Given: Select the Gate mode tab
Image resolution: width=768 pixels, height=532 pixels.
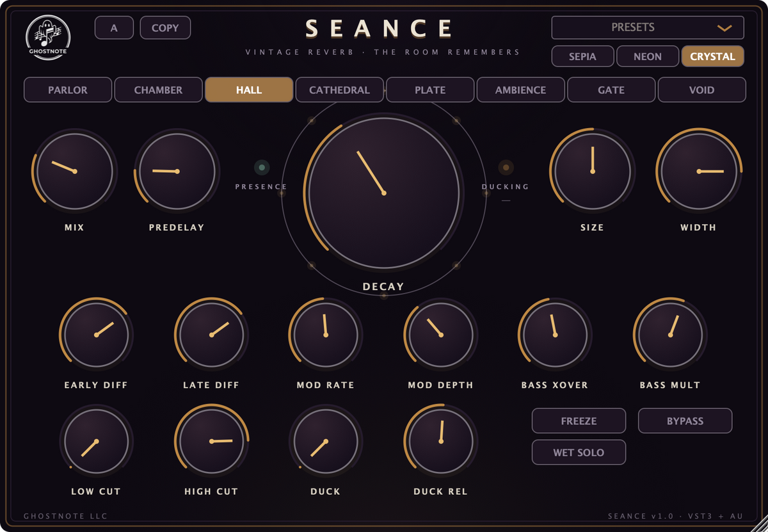Looking at the screenshot, I should (611, 90).
